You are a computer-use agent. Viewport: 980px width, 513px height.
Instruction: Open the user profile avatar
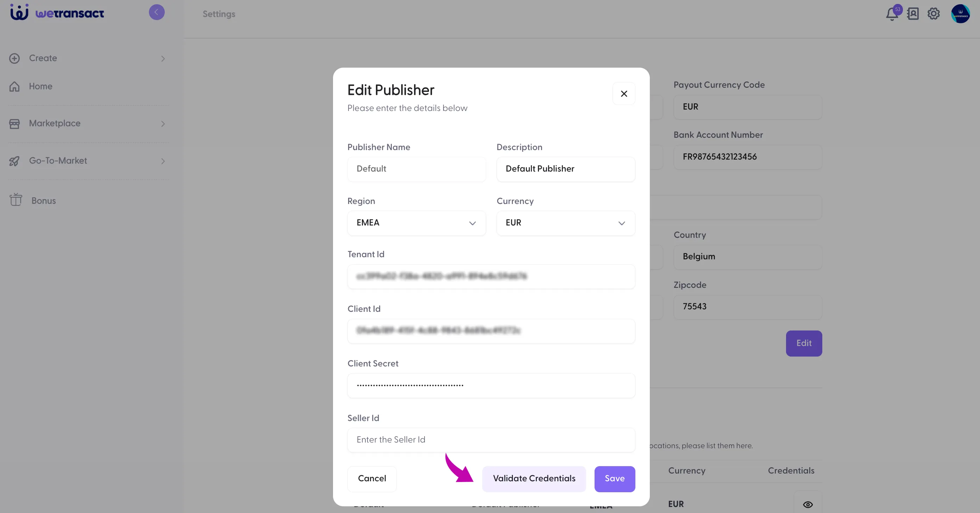click(x=960, y=14)
